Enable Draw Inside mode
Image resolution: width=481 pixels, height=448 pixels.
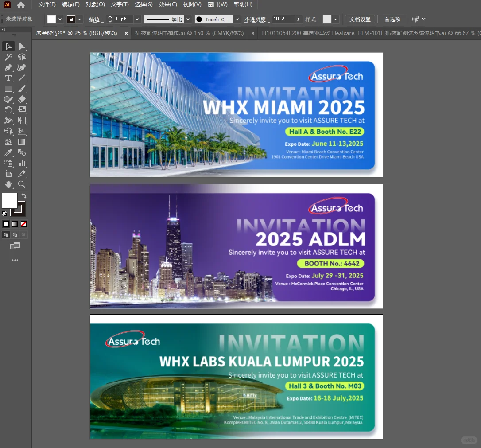(x=23, y=235)
